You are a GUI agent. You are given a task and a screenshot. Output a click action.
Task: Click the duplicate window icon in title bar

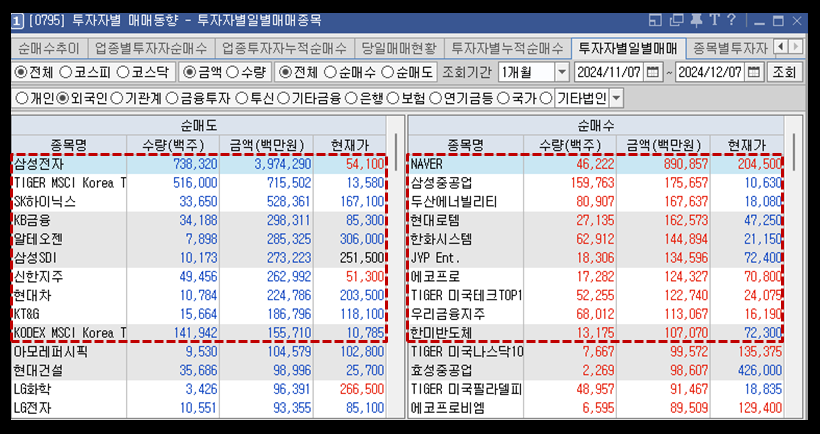coord(677,21)
